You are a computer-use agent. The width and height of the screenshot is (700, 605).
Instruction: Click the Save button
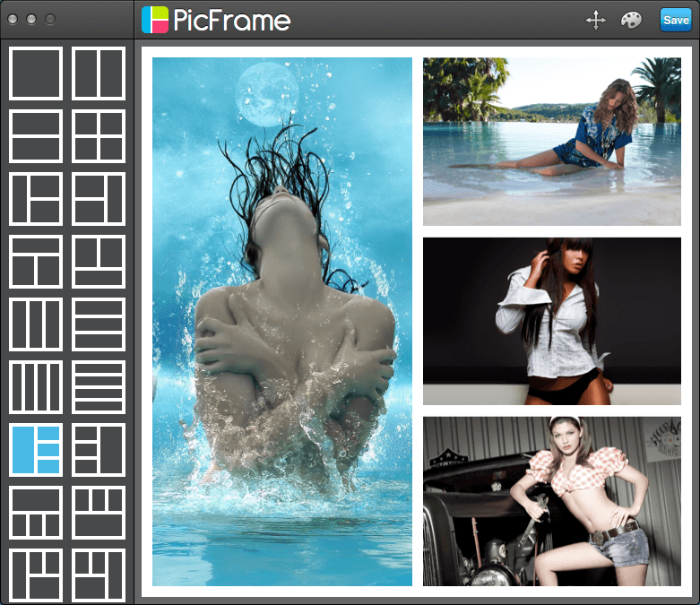pyautogui.click(x=676, y=20)
